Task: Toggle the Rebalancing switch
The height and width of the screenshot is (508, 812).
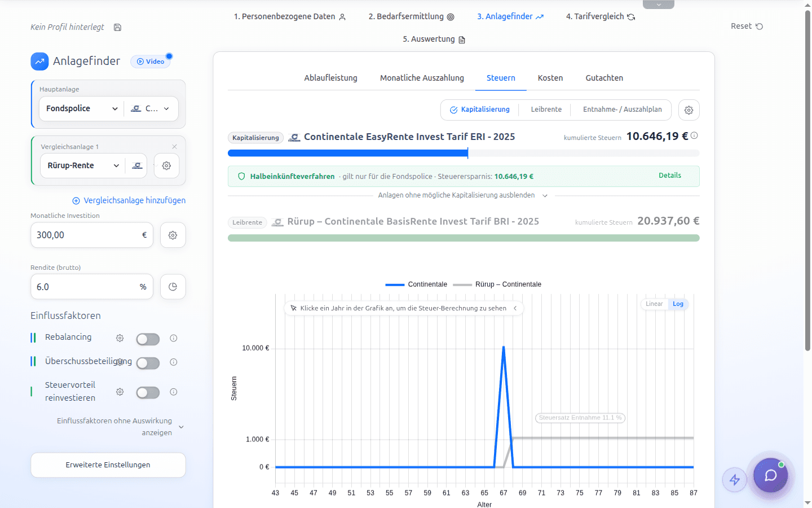Action: click(148, 339)
